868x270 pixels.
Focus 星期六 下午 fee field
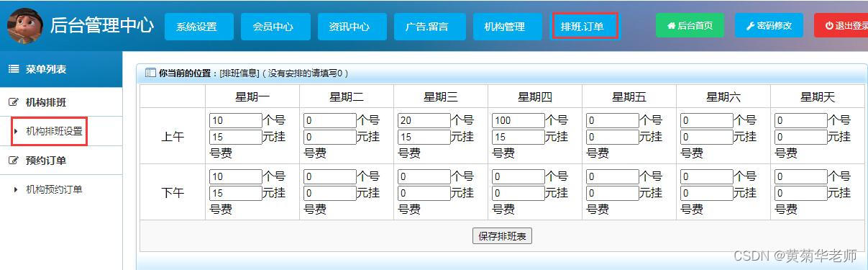tap(707, 193)
